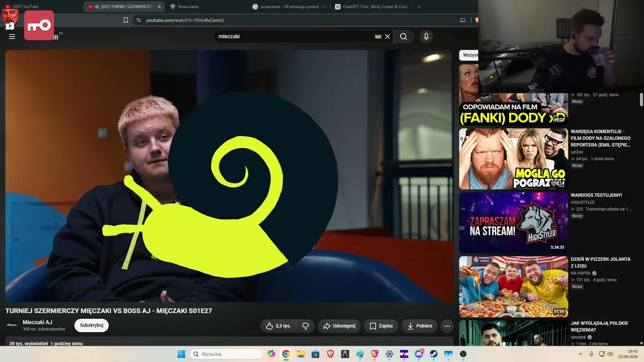The image size is (644, 362).
Task: Click the browser address bar URL
Action: 185,20
